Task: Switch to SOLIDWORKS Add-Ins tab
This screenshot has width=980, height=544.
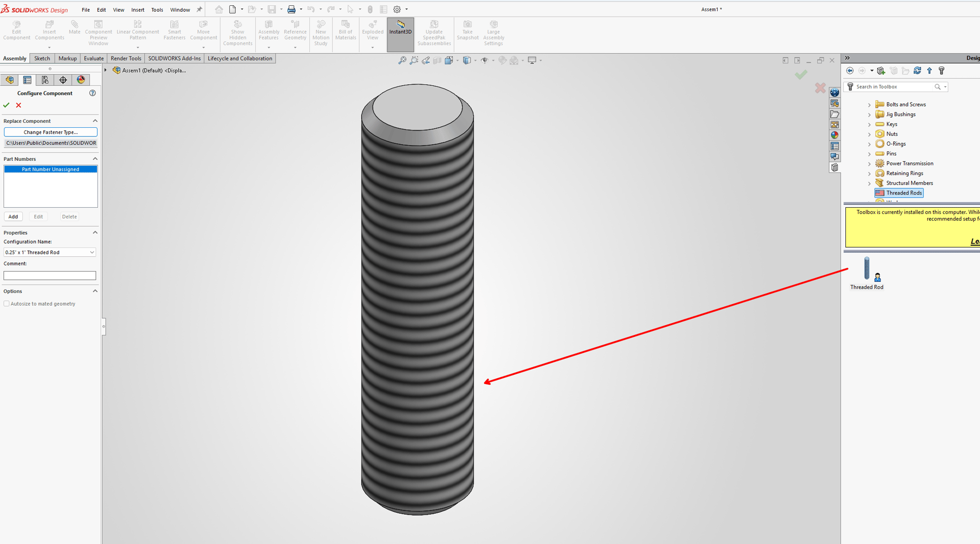Action: [x=174, y=58]
